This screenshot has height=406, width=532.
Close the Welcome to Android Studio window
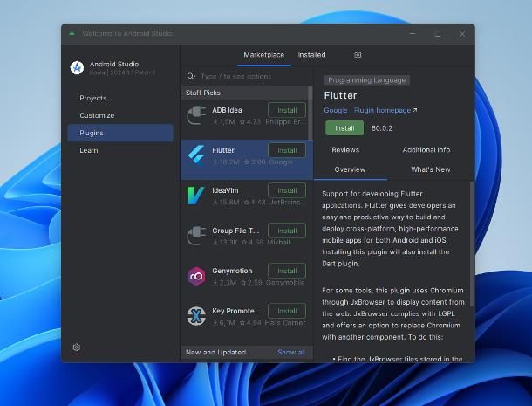pos(462,34)
